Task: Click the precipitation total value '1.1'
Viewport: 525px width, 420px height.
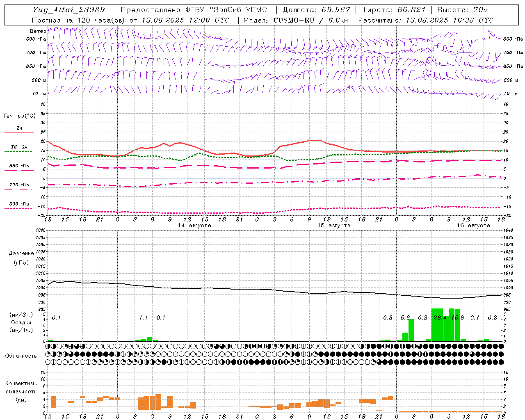Action: point(143,318)
